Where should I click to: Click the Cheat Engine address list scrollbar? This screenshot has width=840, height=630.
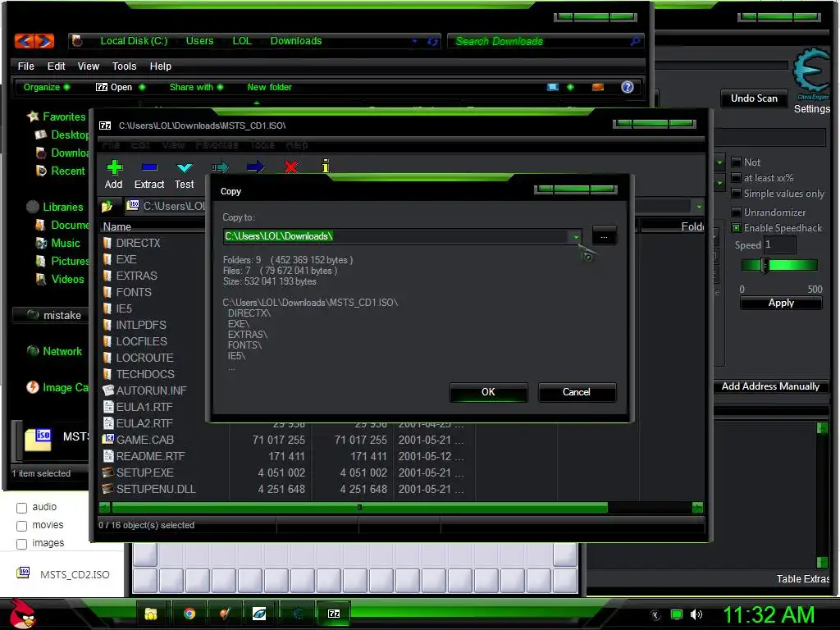822,495
